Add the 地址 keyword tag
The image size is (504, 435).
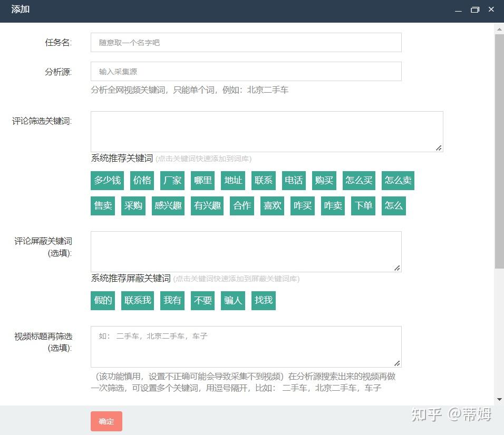[x=233, y=181]
